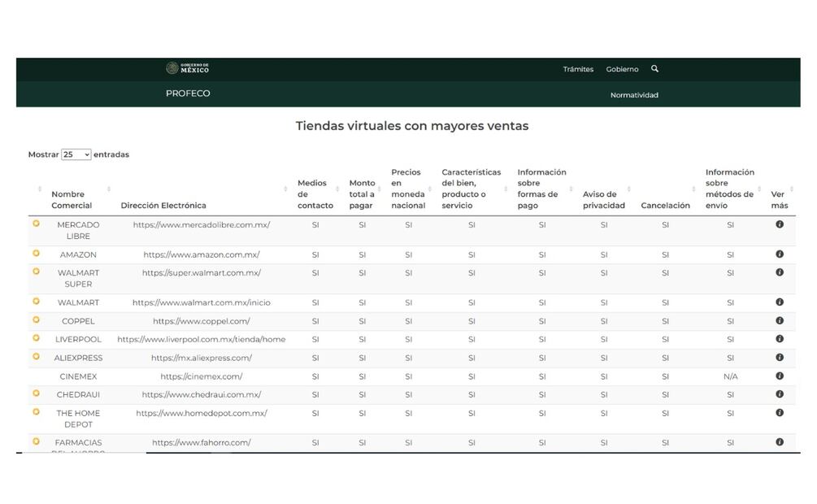Open Ver más info icon for Liverpool
The height and width of the screenshot is (504, 817).
click(x=780, y=339)
